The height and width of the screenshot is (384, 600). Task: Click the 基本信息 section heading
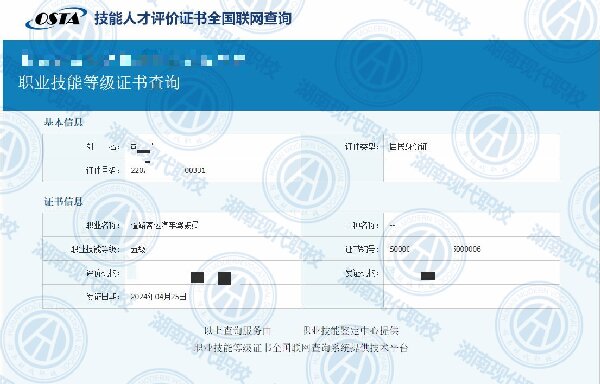tap(64, 122)
